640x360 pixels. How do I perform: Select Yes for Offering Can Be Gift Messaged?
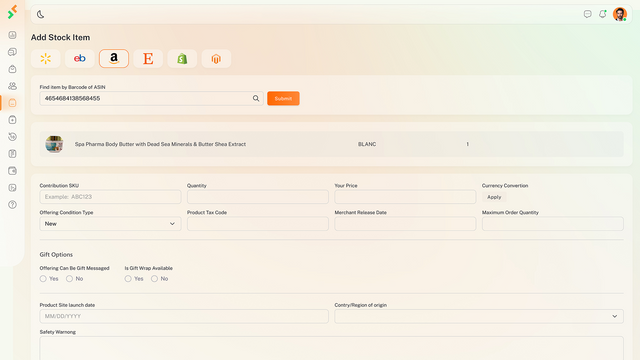pos(43,279)
